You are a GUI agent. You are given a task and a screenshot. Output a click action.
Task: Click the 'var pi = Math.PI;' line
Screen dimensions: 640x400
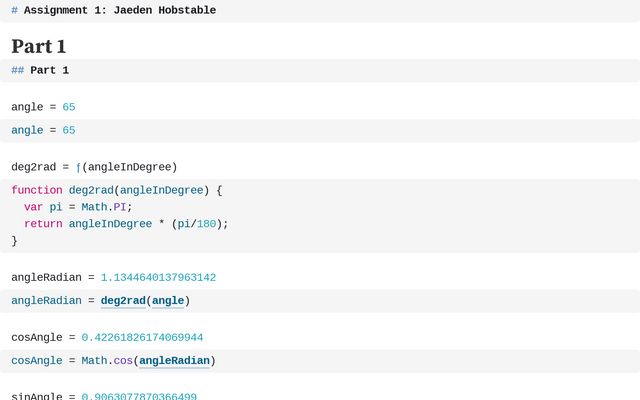click(78, 207)
